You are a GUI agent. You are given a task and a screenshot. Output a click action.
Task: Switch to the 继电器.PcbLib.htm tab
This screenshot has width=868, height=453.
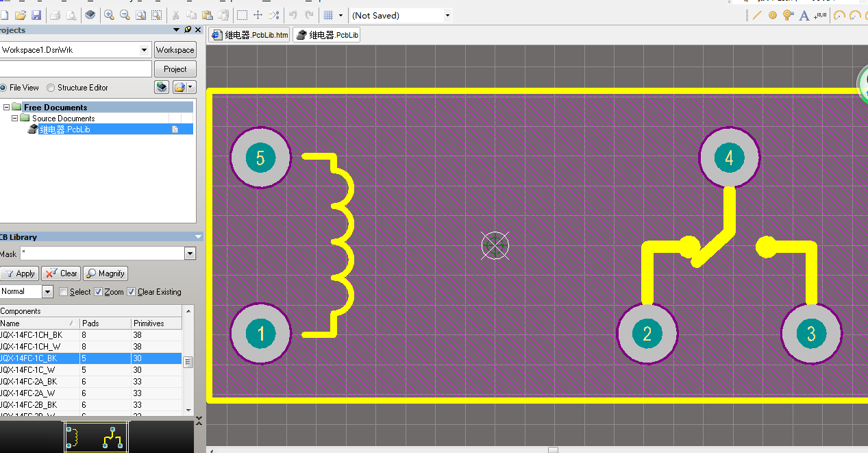tap(249, 35)
